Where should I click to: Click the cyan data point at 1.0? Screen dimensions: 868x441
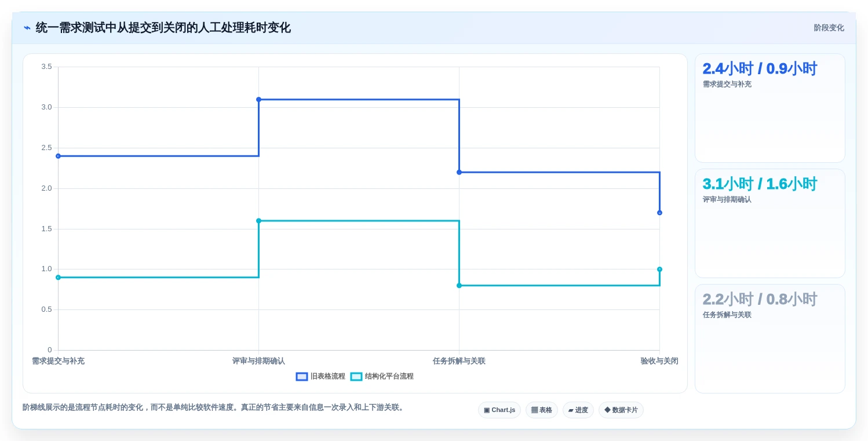(x=659, y=269)
